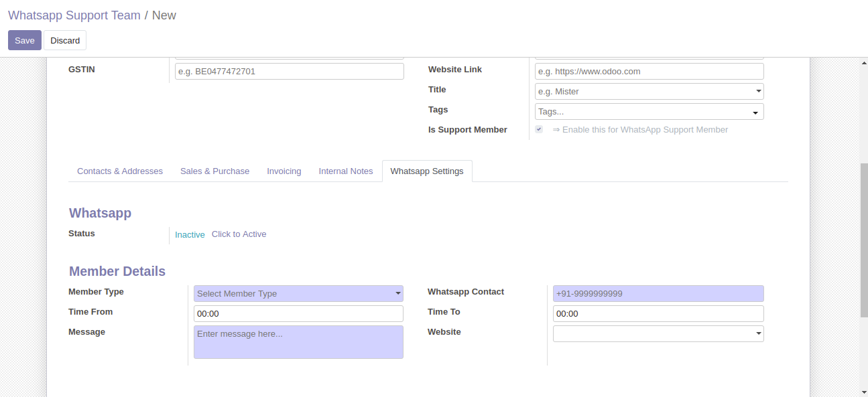This screenshot has width=868, height=397.
Task: Expand the Tags dropdown
Action: pos(649,112)
